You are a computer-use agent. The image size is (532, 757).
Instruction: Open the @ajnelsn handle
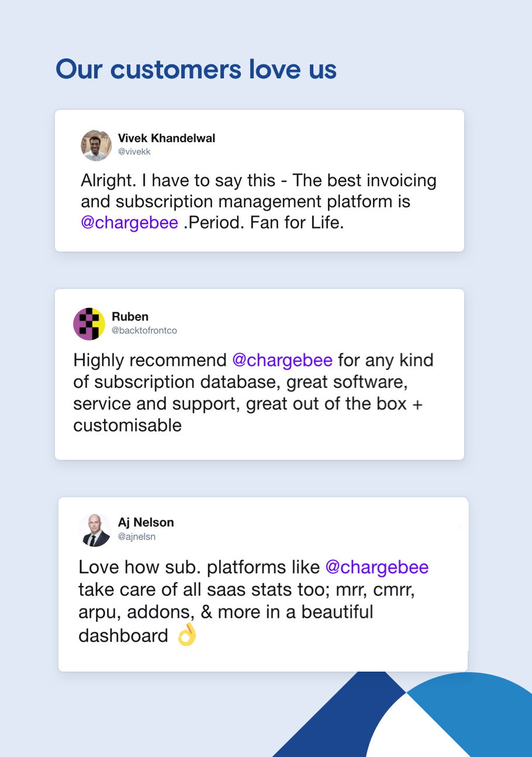pyautogui.click(x=137, y=536)
